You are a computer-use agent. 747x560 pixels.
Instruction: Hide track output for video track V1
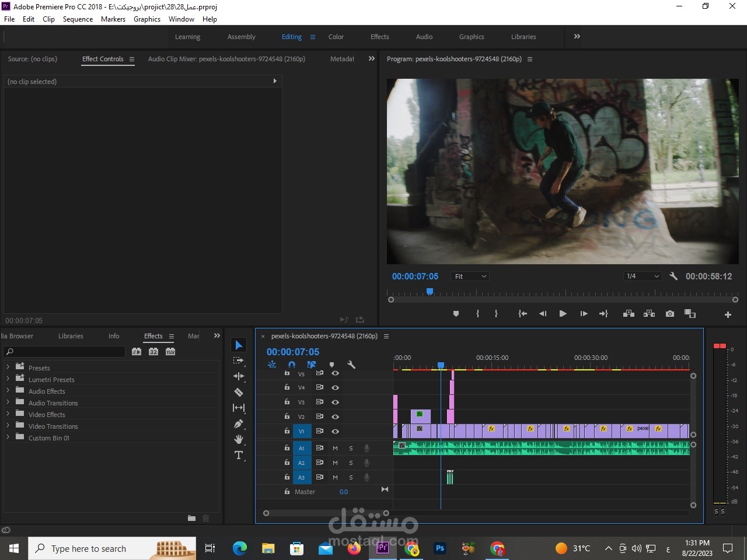[335, 431]
